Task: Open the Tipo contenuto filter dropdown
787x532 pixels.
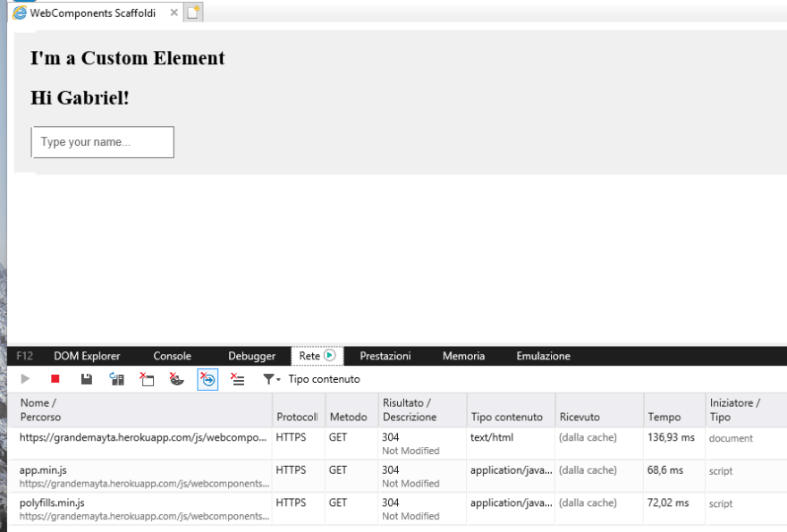Action: click(311, 379)
